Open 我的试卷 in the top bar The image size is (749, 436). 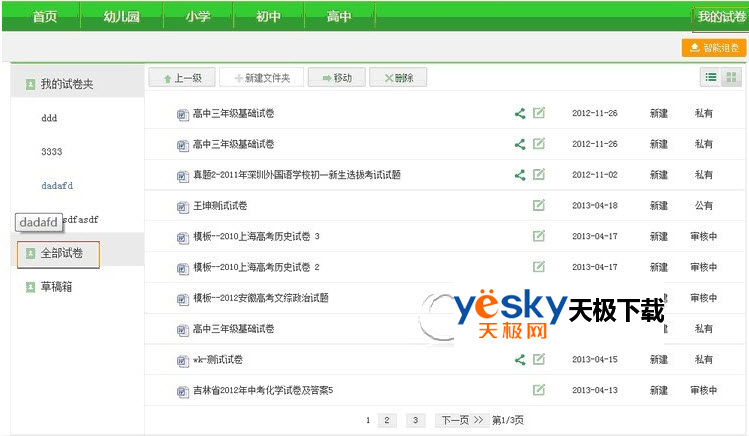point(721,17)
